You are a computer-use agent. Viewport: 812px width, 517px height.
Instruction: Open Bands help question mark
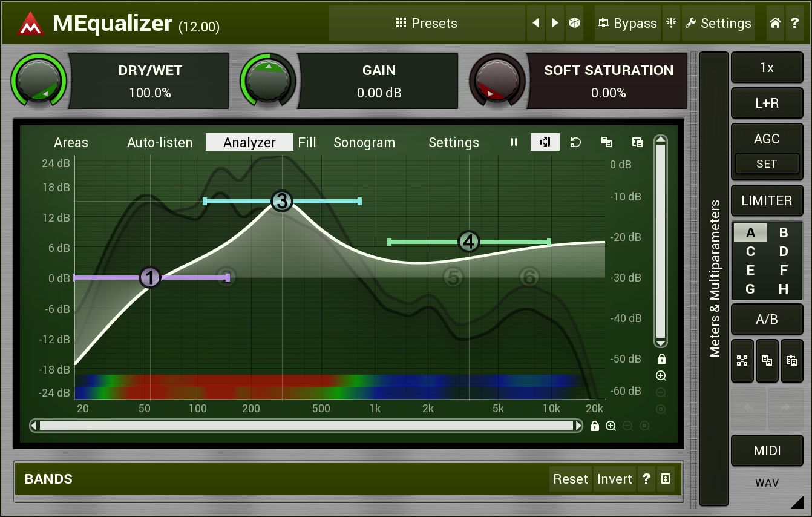coord(646,479)
